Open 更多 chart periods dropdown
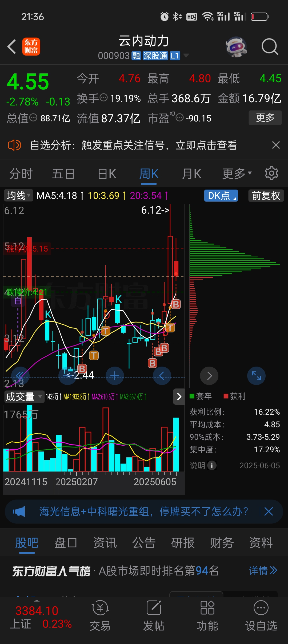 pos(237,174)
